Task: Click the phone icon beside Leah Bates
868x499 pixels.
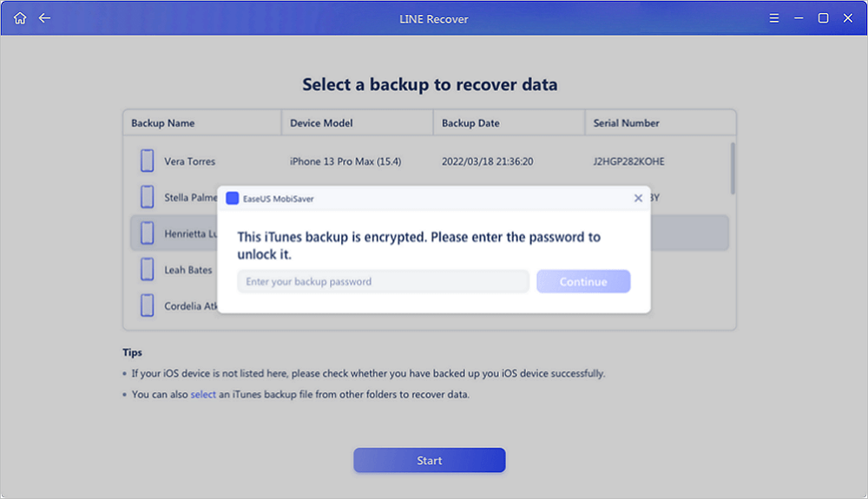Action: [148, 270]
